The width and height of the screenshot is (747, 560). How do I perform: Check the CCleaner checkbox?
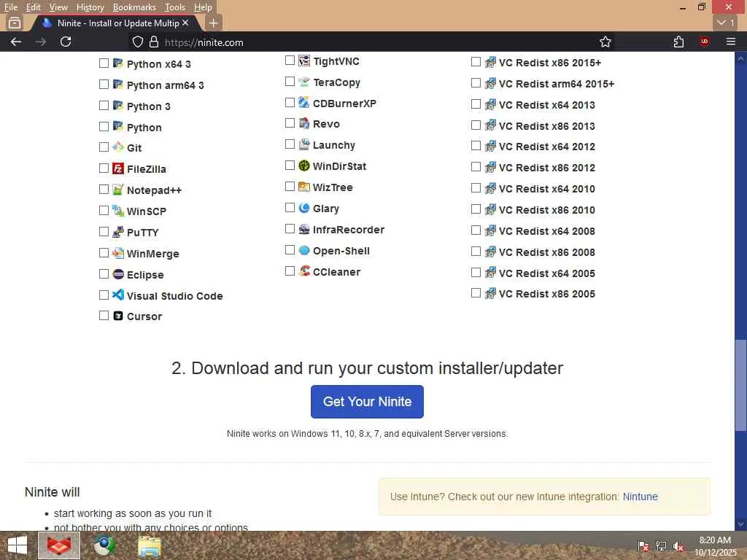point(290,271)
